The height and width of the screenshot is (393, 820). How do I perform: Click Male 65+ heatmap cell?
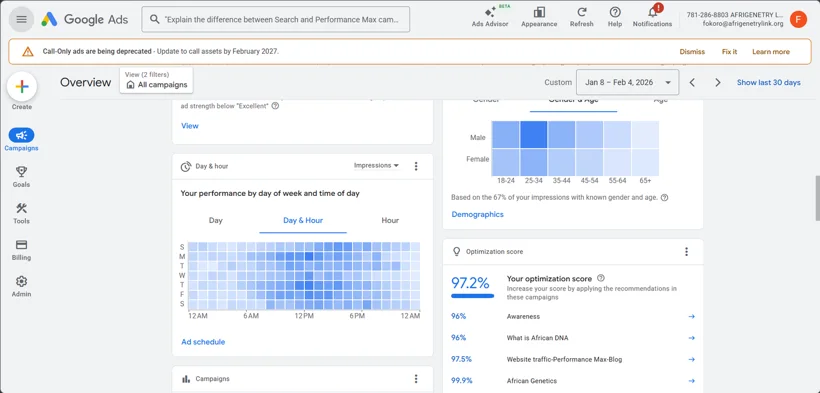[x=645, y=134]
